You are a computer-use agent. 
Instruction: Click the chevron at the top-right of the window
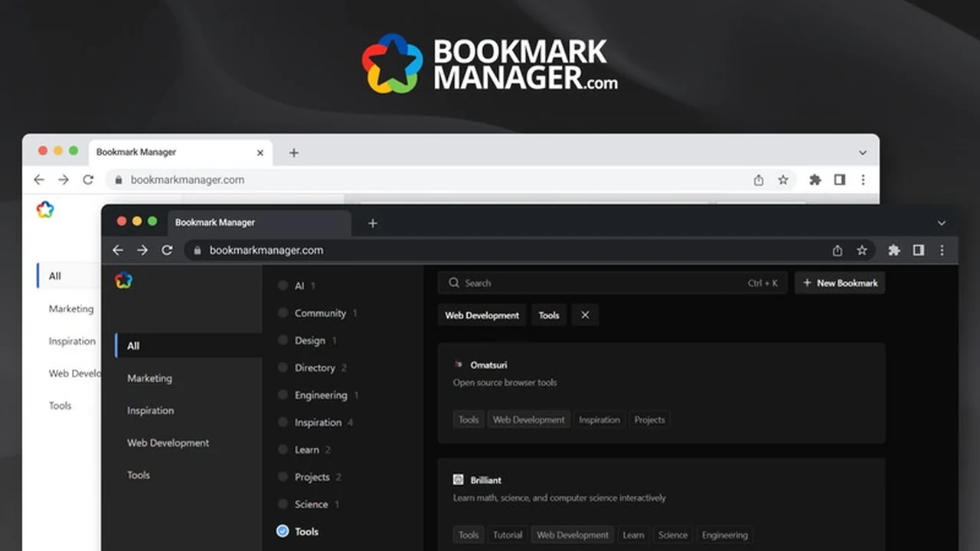click(941, 223)
